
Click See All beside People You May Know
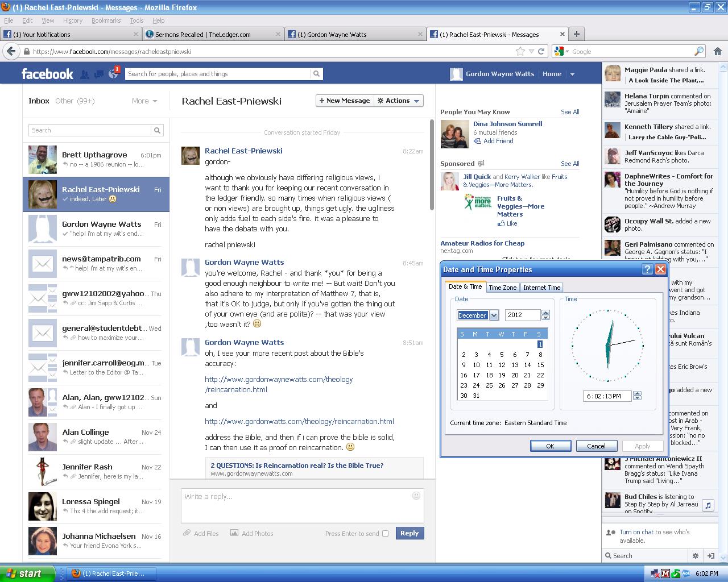(570, 112)
